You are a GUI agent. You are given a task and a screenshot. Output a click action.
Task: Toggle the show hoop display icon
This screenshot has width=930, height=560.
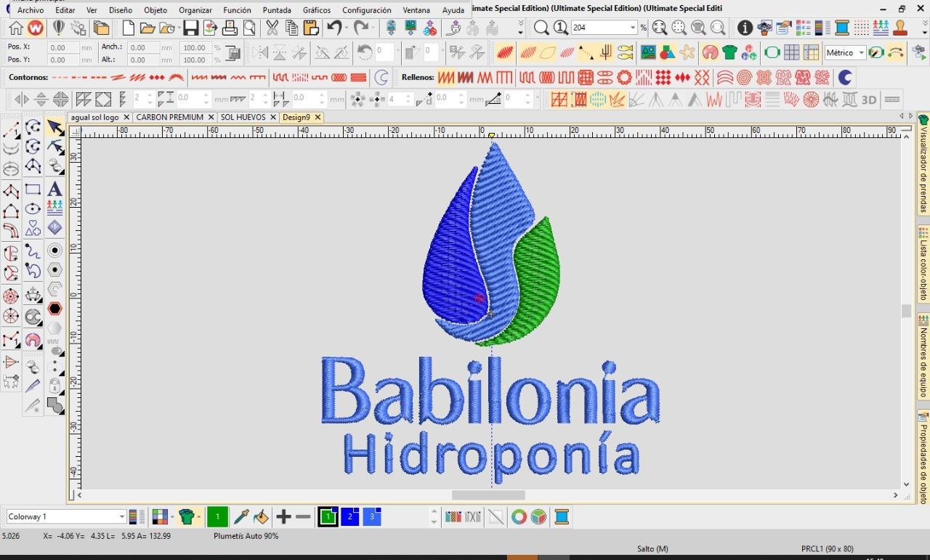point(772,52)
